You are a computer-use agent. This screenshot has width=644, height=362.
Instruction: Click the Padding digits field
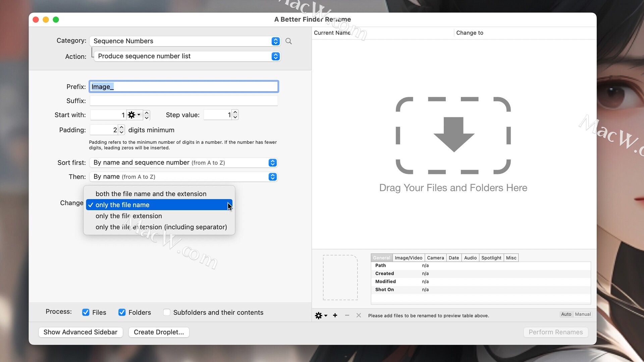coord(104,130)
